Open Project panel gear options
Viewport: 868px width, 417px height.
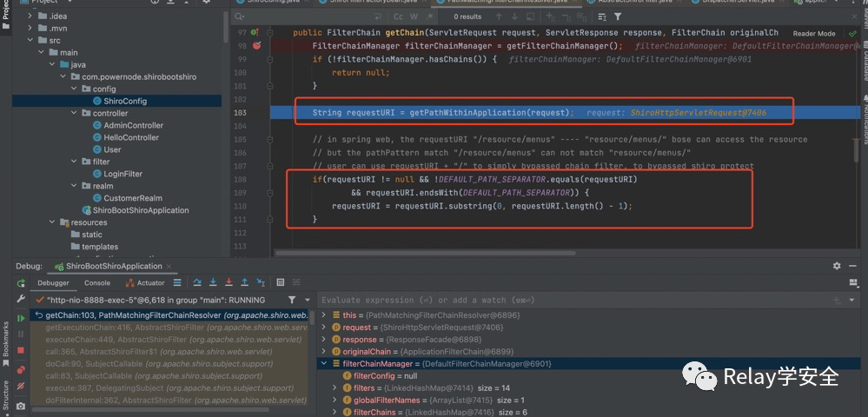[x=207, y=2]
